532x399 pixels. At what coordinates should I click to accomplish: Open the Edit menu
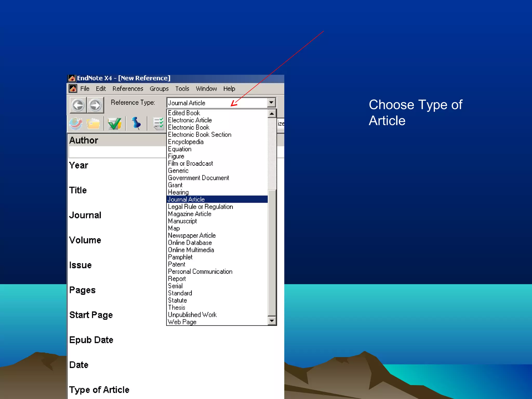pyautogui.click(x=101, y=89)
